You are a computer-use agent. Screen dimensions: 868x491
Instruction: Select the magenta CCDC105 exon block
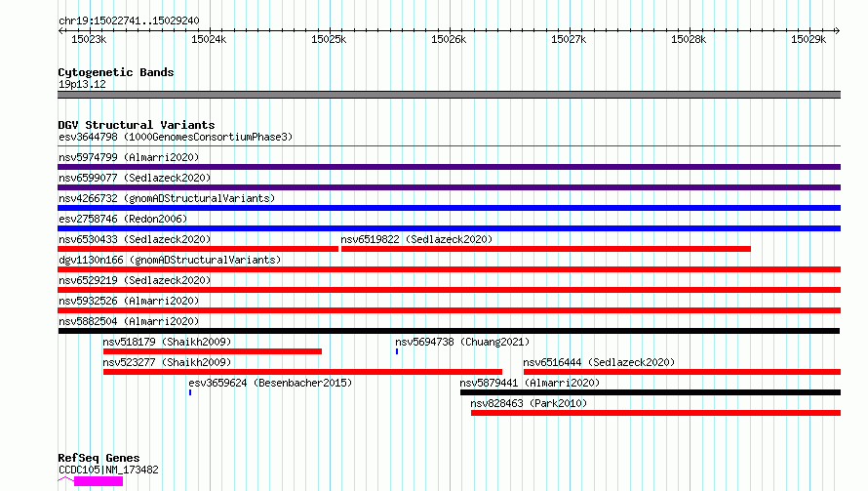tap(99, 481)
